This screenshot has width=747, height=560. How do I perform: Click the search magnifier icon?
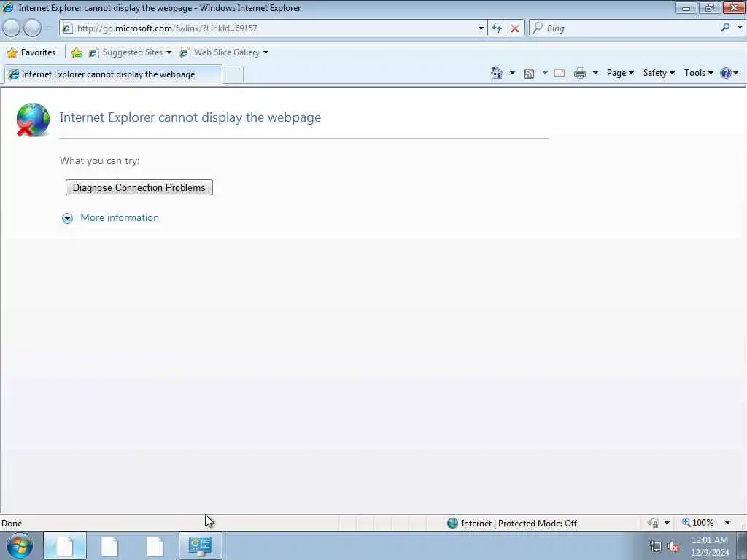[725, 28]
